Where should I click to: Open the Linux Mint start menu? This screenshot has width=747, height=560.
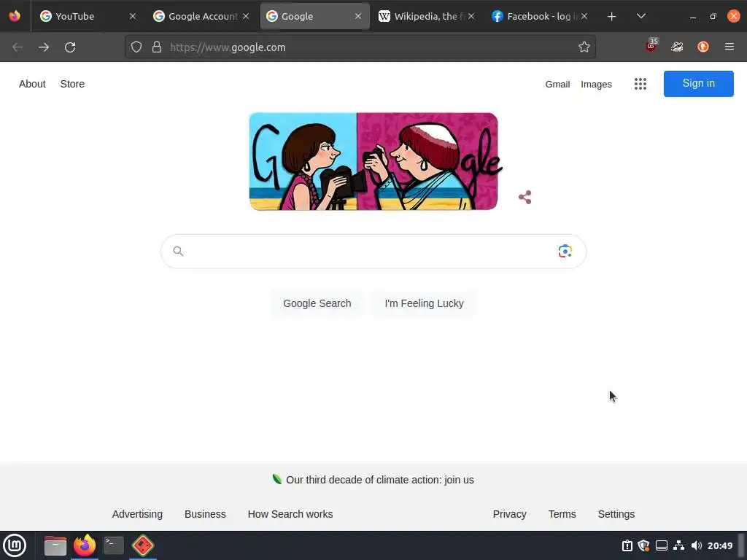tap(15, 545)
